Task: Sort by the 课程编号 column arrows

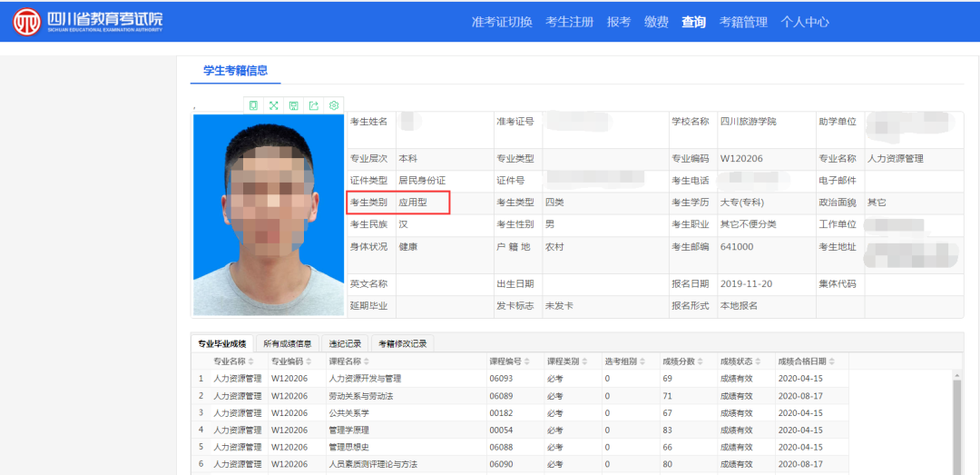Action: click(x=526, y=361)
